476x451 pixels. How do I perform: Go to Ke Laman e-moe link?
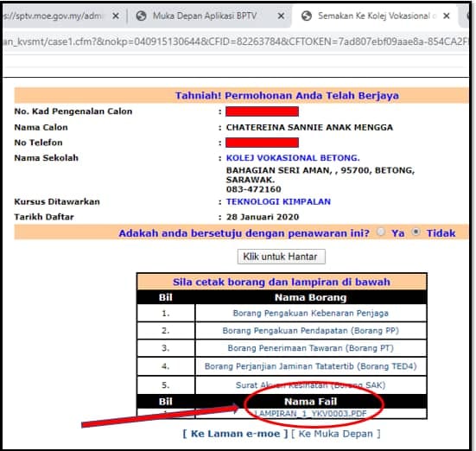tap(235, 434)
